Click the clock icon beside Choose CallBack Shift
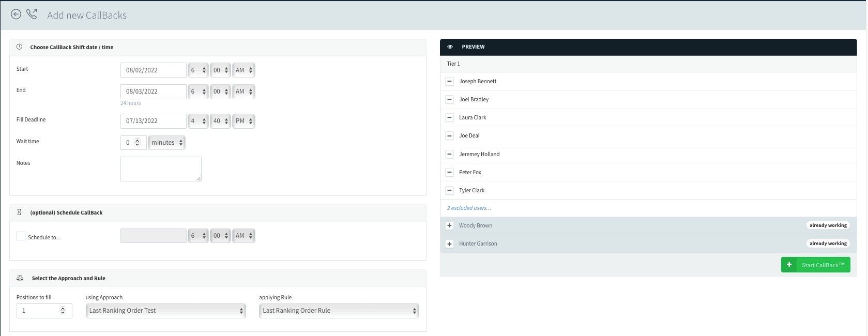This screenshot has width=868, height=336. [x=19, y=47]
